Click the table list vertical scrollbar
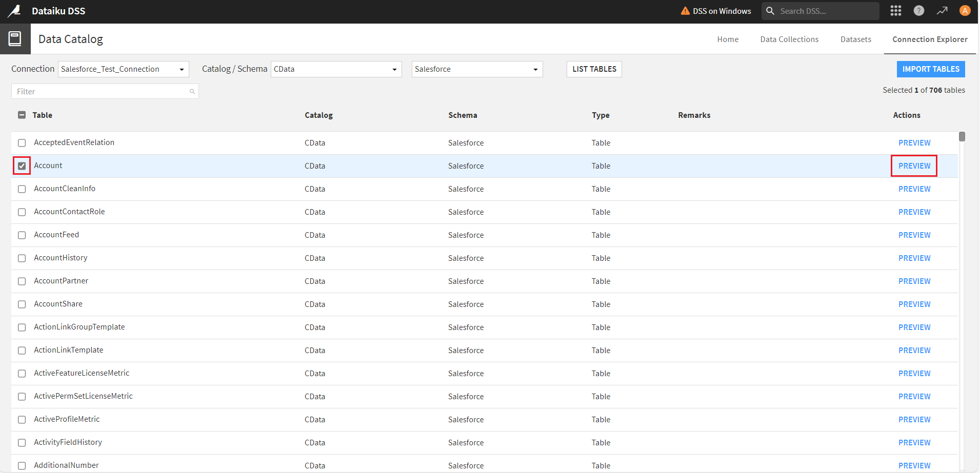Viewport: 980px width, 473px height. [x=962, y=137]
